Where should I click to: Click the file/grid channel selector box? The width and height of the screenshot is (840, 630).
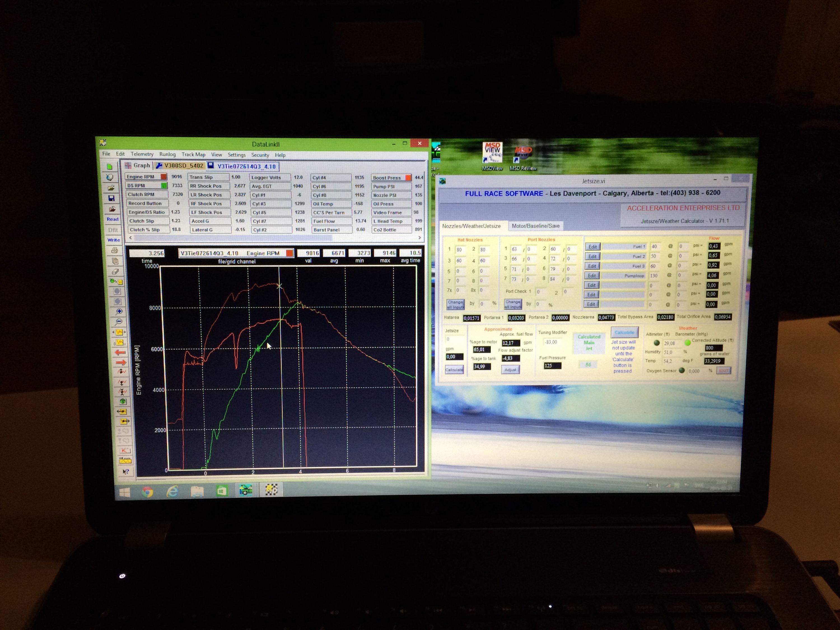coord(236,253)
